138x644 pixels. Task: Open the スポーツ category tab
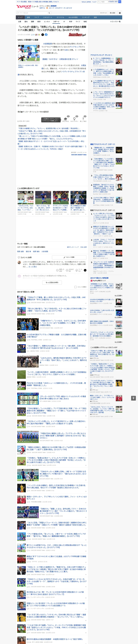pyautogui.click(x=56, y=22)
